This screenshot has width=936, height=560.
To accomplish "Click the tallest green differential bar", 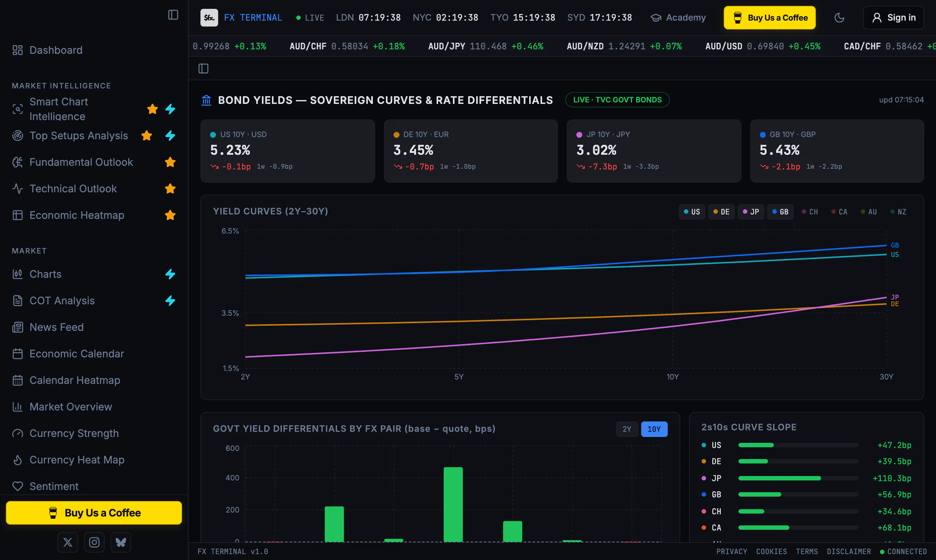I will click(453, 504).
